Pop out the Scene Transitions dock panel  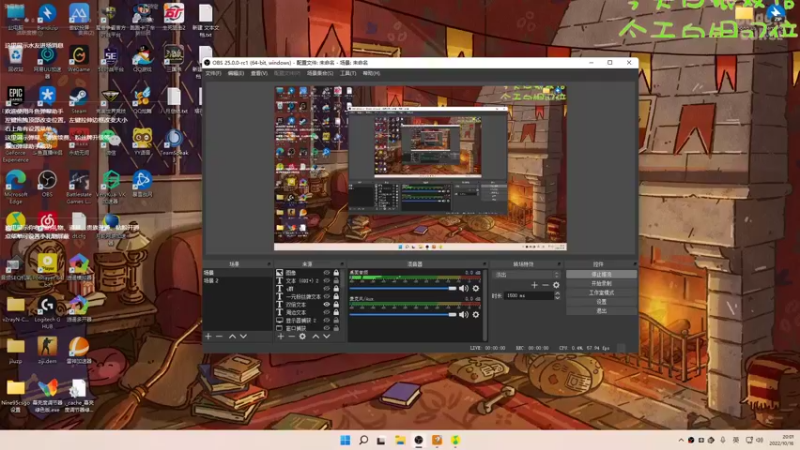click(559, 264)
